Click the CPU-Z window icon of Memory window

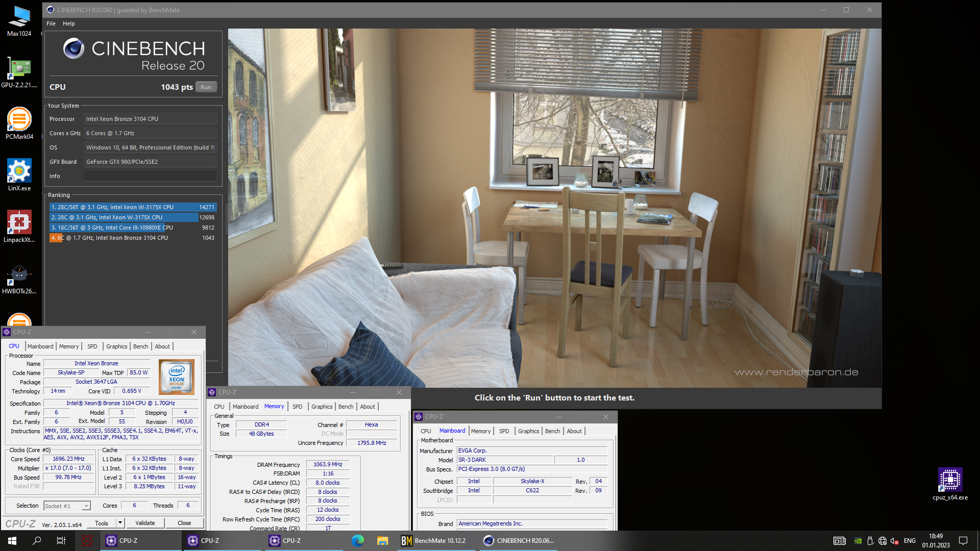(212, 392)
